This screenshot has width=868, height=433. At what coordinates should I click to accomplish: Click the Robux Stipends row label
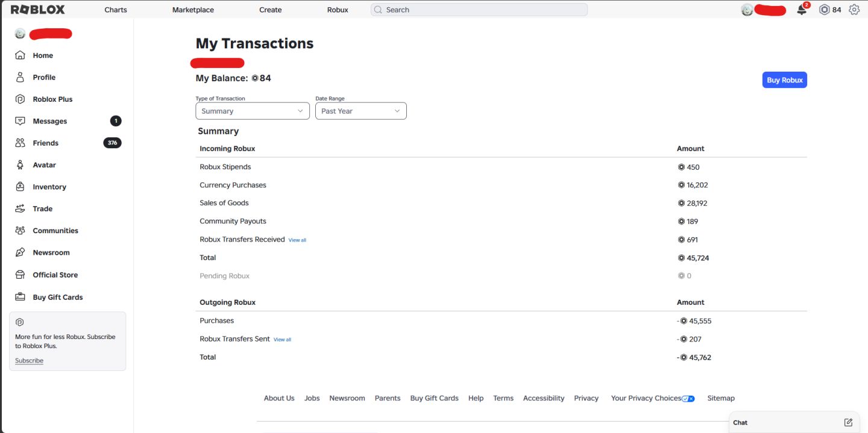coord(225,167)
